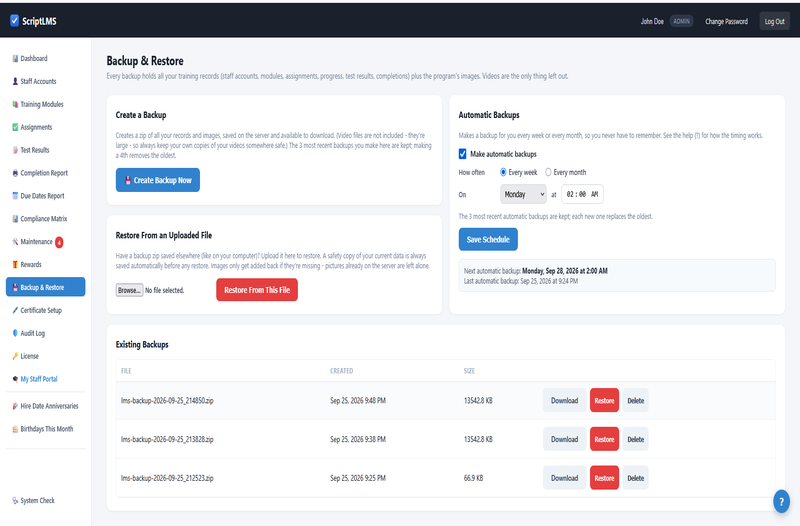Click the Completion Report icon

click(x=15, y=173)
